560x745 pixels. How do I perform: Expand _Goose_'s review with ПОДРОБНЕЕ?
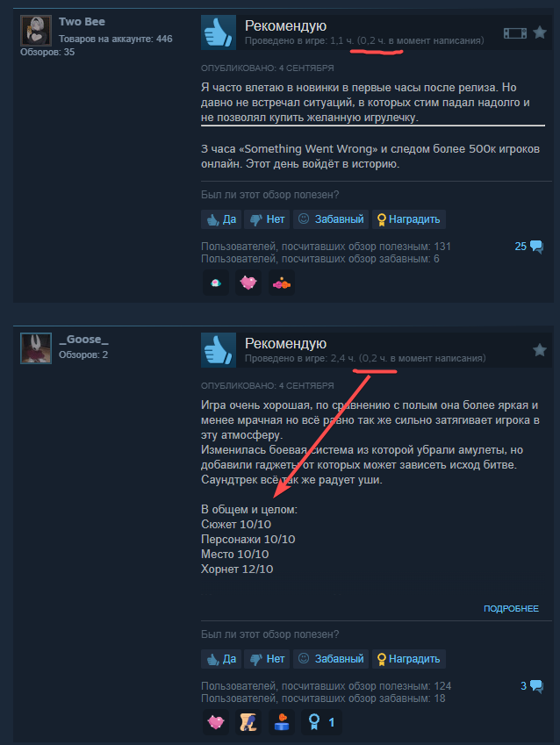(511, 609)
